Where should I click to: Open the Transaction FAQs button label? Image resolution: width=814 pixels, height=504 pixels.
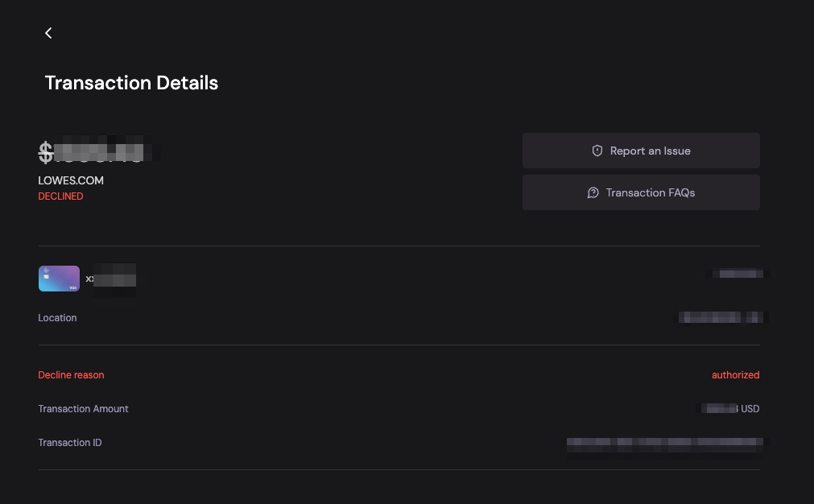[650, 192]
